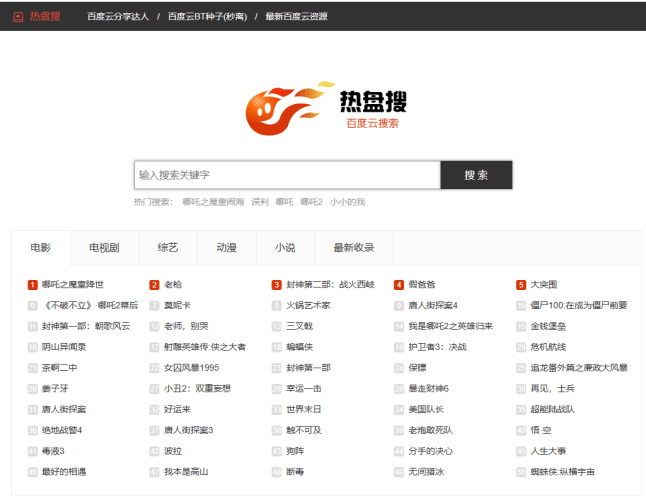
Task: Open 蜘蛛侠:纵横宇宙 entry
Action: (562, 472)
